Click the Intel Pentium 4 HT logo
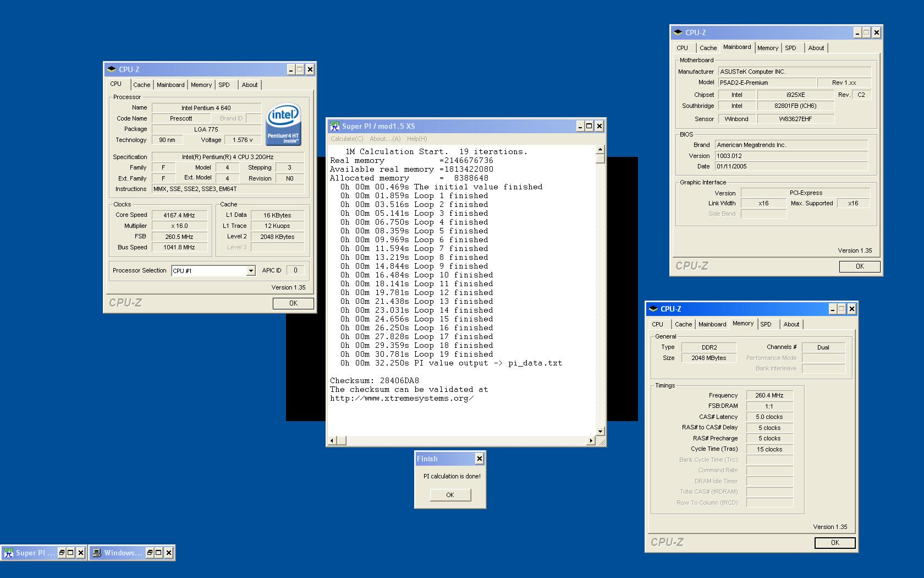 pyautogui.click(x=283, y=125)
